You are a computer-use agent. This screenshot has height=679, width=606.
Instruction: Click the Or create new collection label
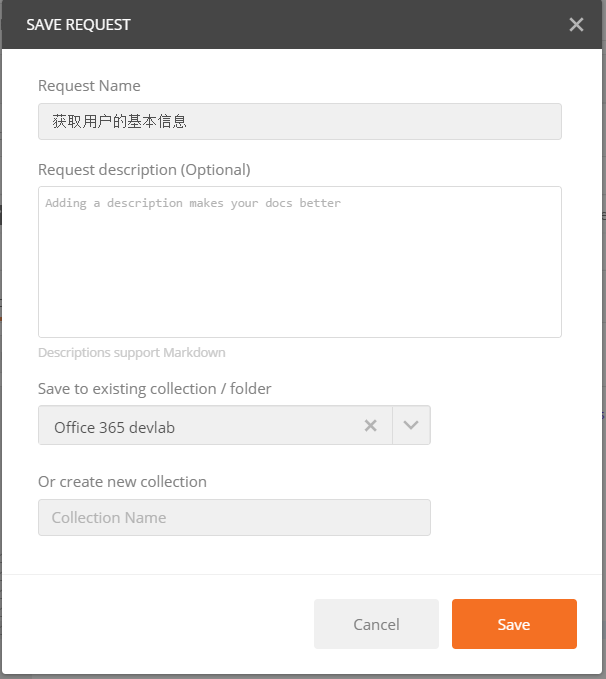[x=122, y=482]
